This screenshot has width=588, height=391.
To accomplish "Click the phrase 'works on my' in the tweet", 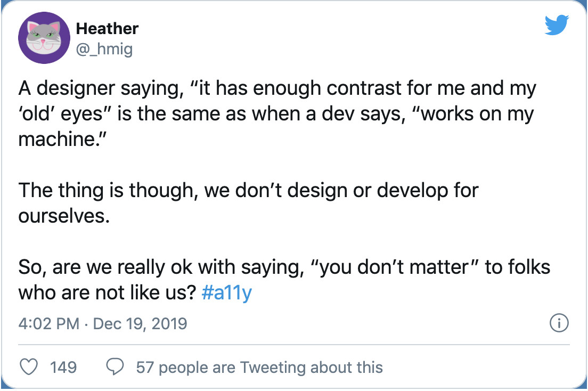I will 476,115.
